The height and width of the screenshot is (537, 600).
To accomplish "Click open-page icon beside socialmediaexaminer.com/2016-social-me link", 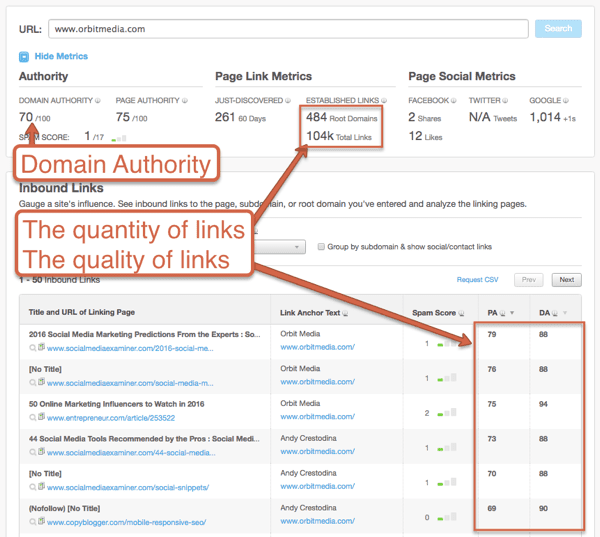I will tap(41, 348).
